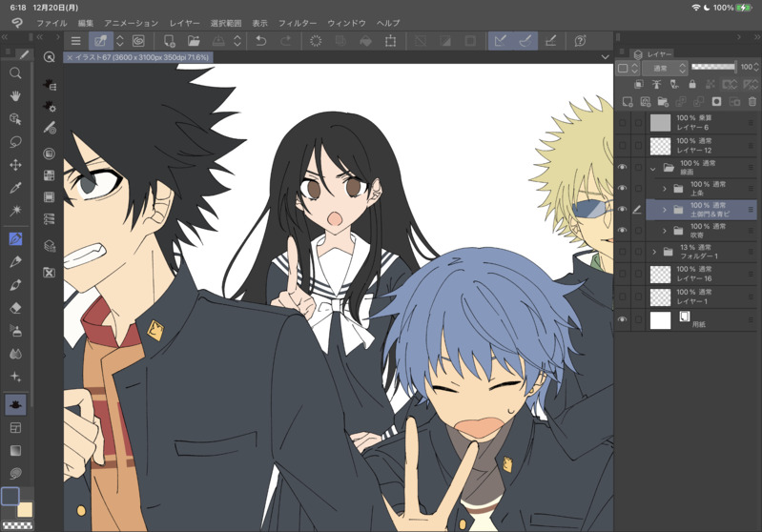Select the レイヤー 1 layer thumbnail

[661, 297]
